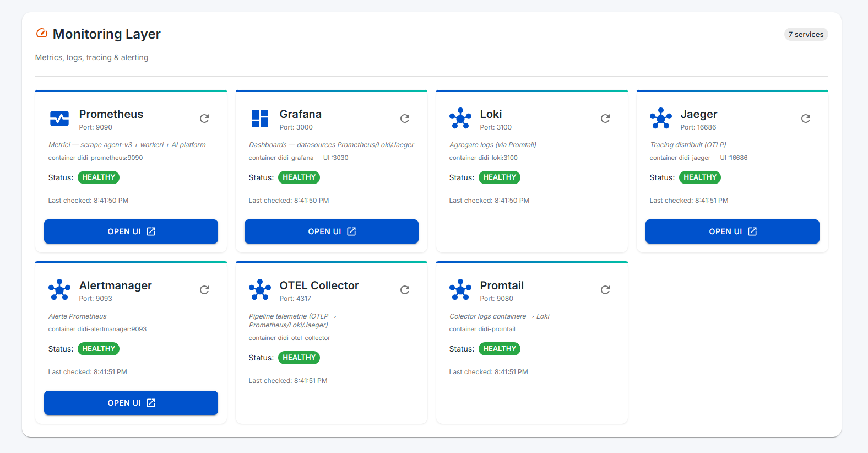This screenshot has height=453, width=868.
Task: Click the Grafana HEALTHY status badge
Action: 299,177
